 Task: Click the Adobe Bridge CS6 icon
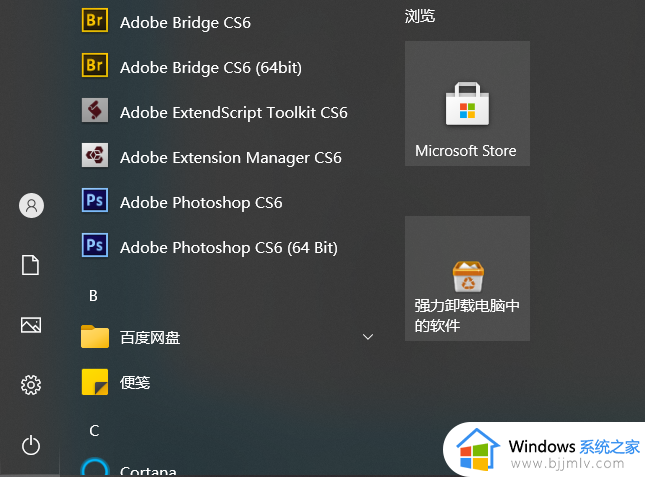(x=95, y=20)
